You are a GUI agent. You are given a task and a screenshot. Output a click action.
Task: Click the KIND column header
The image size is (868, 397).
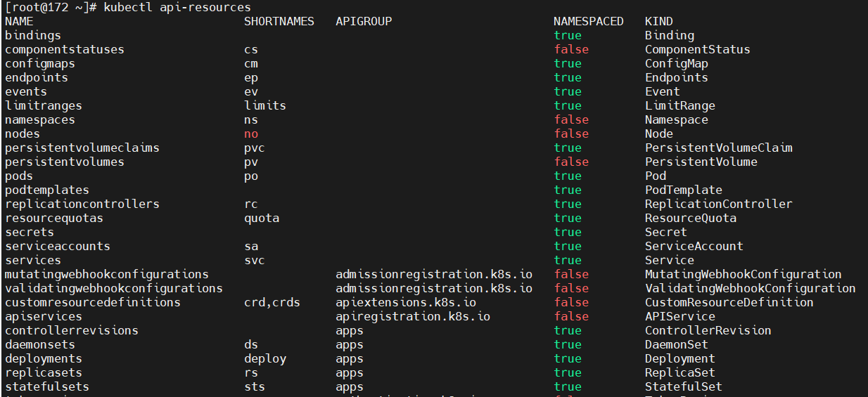pyautogui.click(x=658, y=21)
